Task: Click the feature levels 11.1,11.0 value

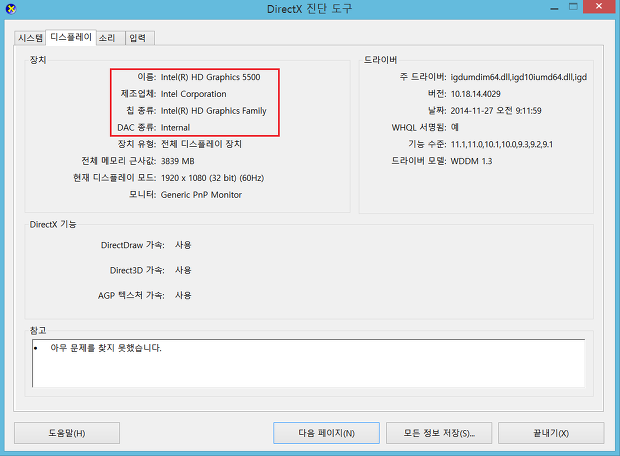Action: pos(501,144)
